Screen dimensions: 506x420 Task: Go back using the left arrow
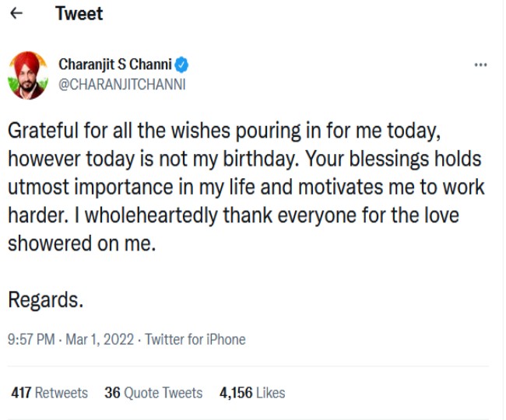[x=17, y=14]
